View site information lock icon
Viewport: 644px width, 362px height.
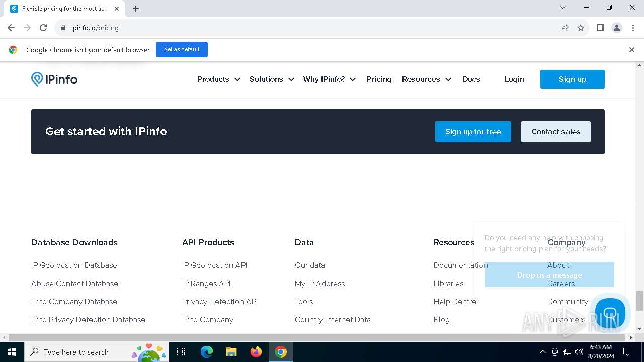(63, 28)
